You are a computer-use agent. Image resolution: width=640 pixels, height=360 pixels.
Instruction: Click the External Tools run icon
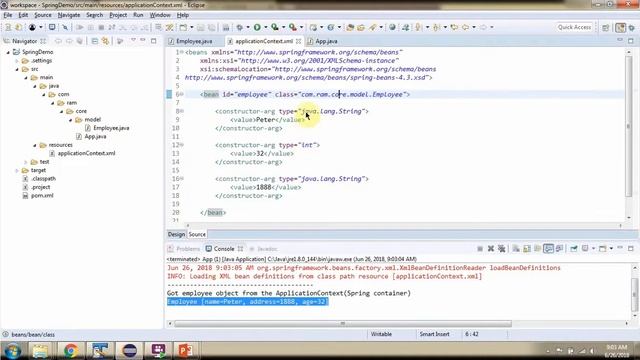(293, 27)
